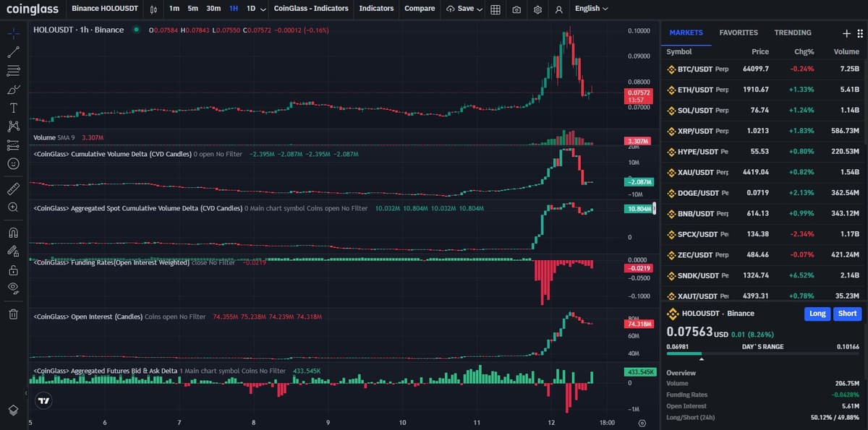
Task: Select the 1H timeframe
Action: (x=234, y=9)
